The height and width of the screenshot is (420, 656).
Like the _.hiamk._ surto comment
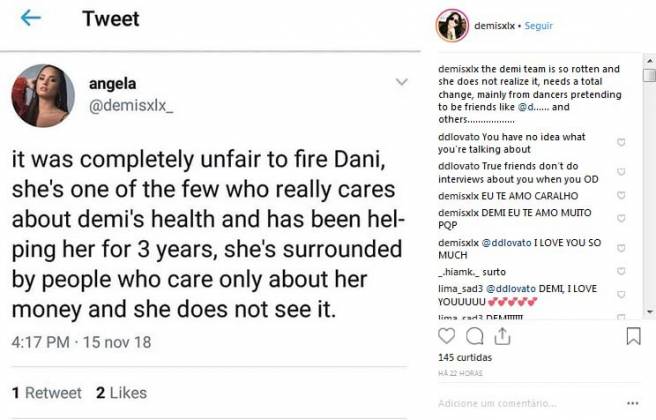click(622, 270)
